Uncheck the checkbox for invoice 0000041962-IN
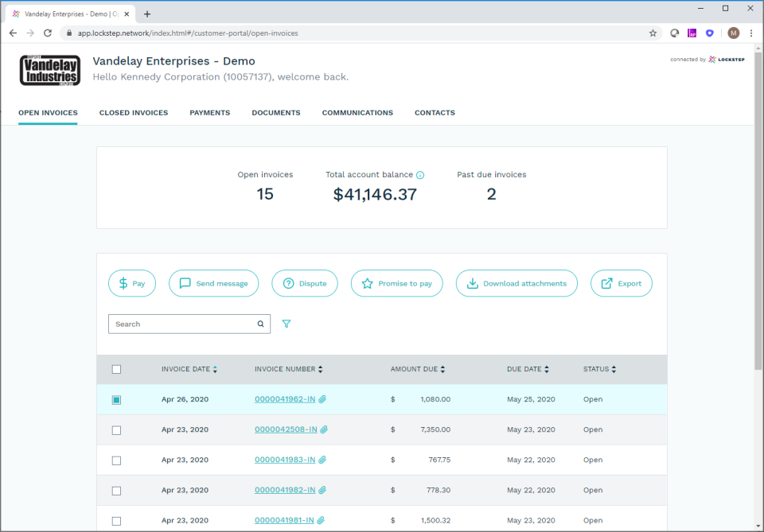Screen dimensions: 764x532 coord(116,400)
